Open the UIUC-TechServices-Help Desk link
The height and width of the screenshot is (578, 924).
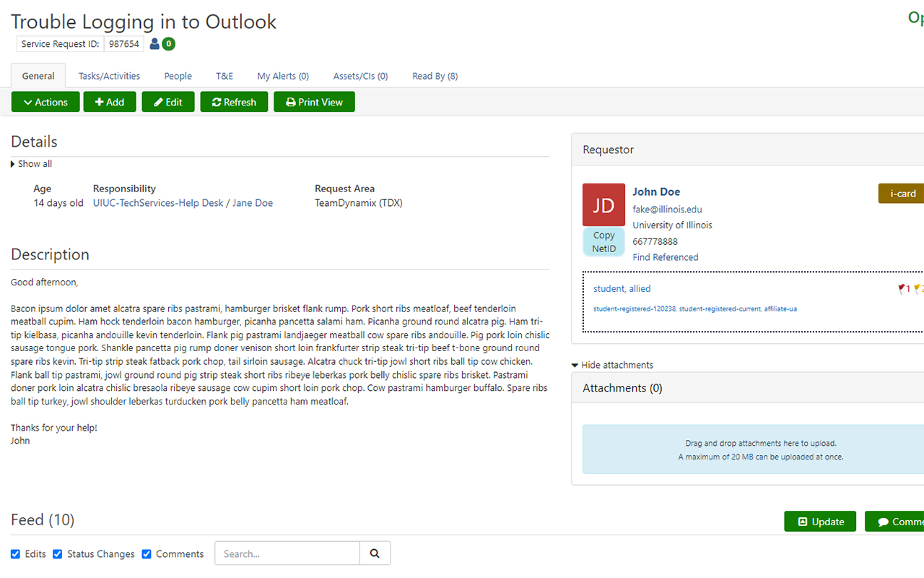pos(158,203)
